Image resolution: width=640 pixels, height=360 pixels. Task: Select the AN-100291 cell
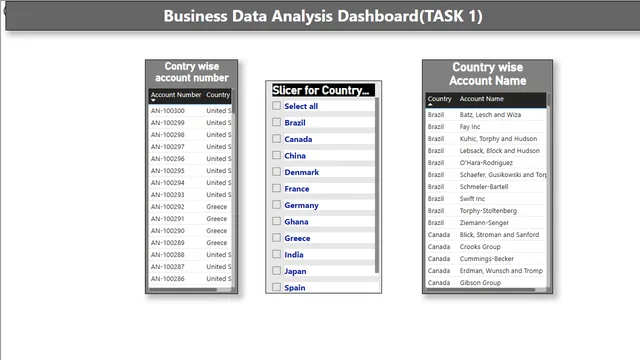pyautogui.click(x=168, y=219)
